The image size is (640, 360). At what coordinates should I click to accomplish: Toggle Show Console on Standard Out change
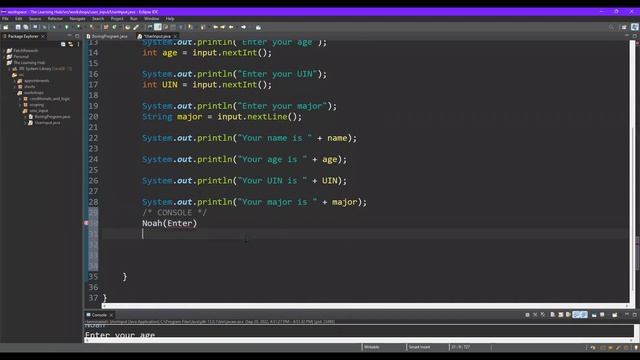[x=576, y=315]
